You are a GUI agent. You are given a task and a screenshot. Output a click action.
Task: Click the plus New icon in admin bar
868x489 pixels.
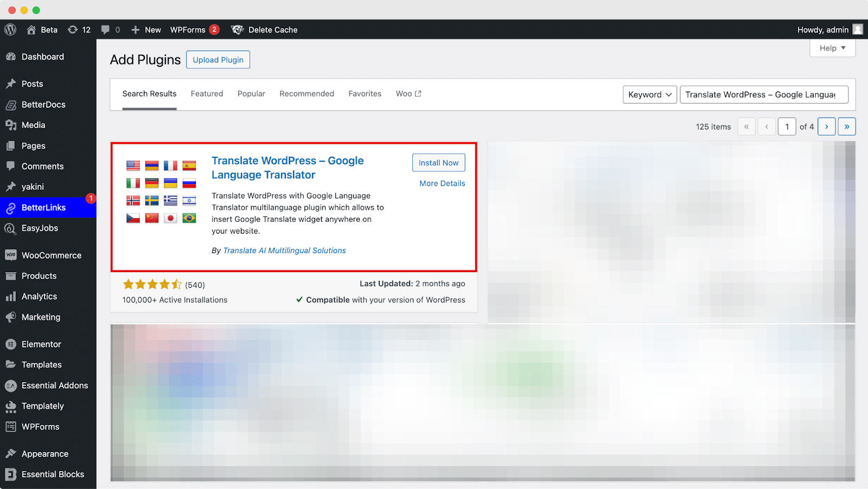(136, 30)
